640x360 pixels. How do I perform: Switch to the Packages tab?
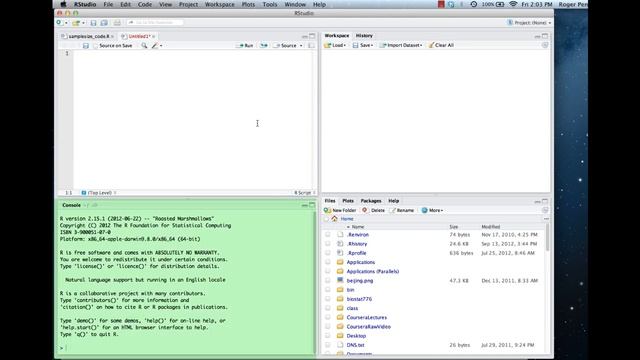[371, 201]
